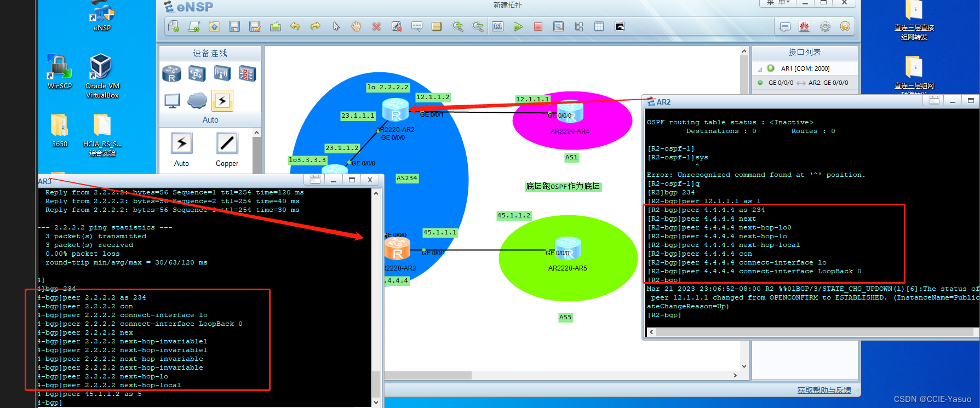
Task: Click cable list scroll up arrow
Action: 256,133
